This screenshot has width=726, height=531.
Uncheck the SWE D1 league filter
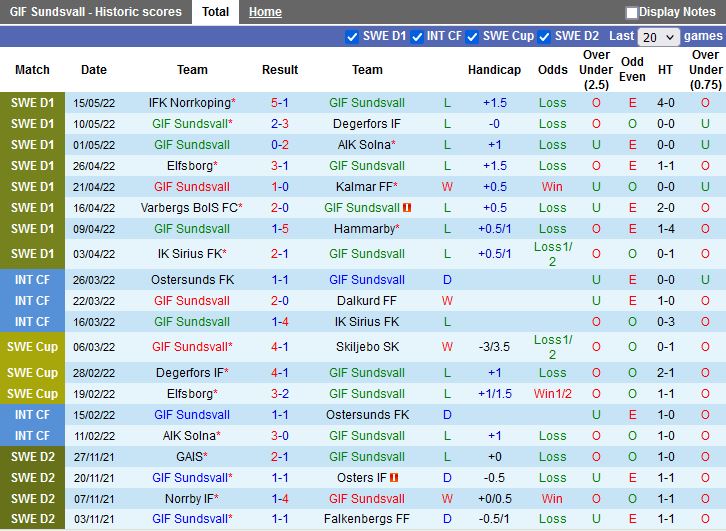[352, 37]
